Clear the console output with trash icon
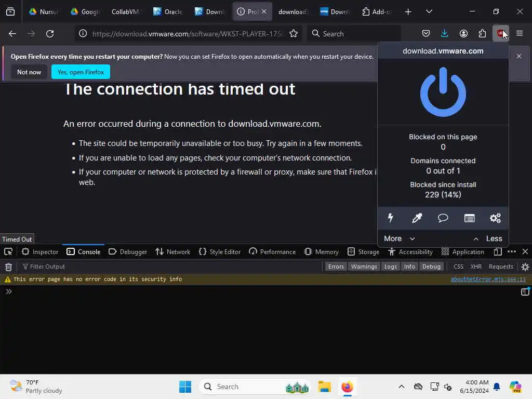 click(x=8, y=267)
